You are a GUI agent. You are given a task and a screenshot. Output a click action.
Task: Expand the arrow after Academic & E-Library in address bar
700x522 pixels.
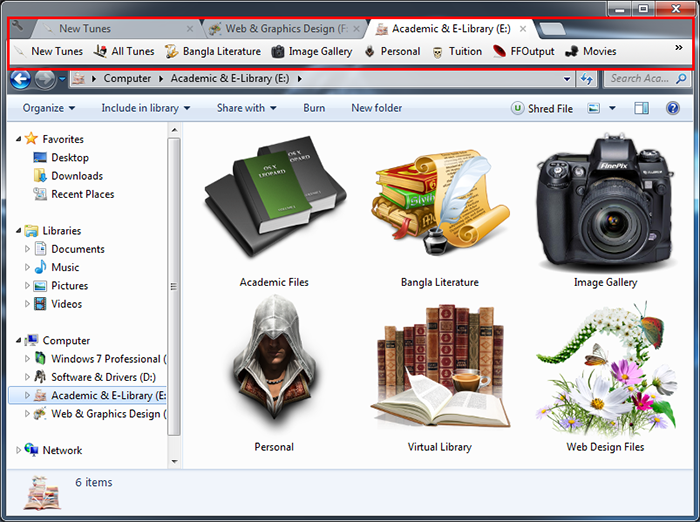(299, 79)
